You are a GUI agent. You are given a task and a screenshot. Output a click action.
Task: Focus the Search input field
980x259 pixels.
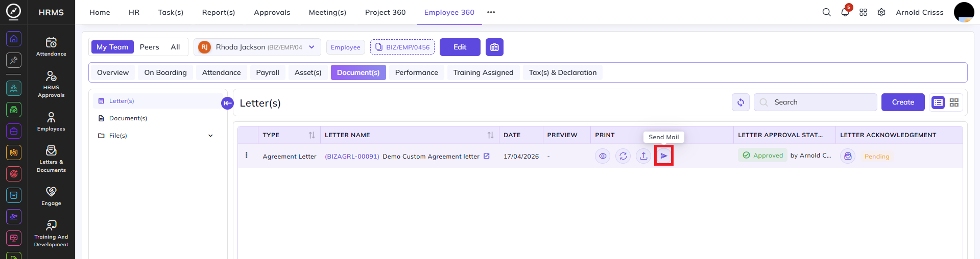point(816,102)
